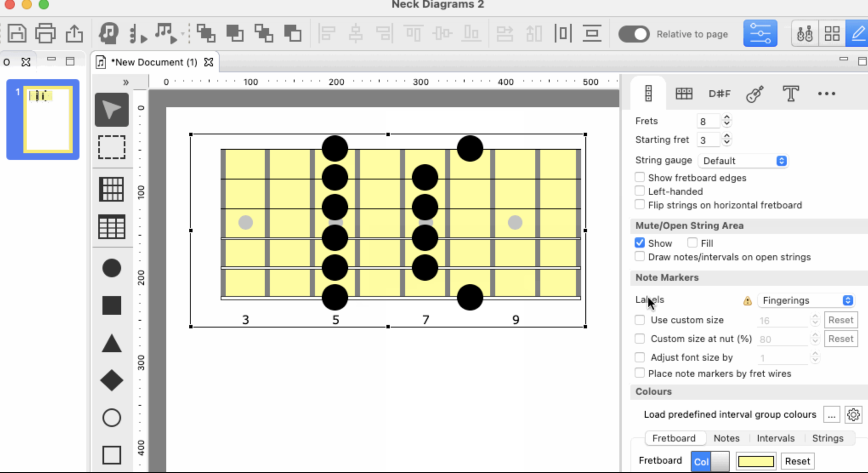Viewport: 868px width, 473px height.
Task: Choose the dashed marquee selection tool
Action: pos(111,147)
